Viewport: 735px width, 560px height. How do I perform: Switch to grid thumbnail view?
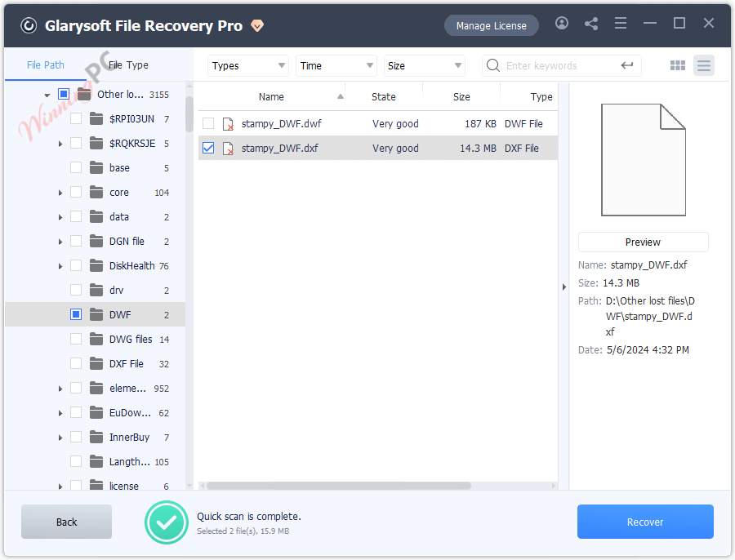678,65
